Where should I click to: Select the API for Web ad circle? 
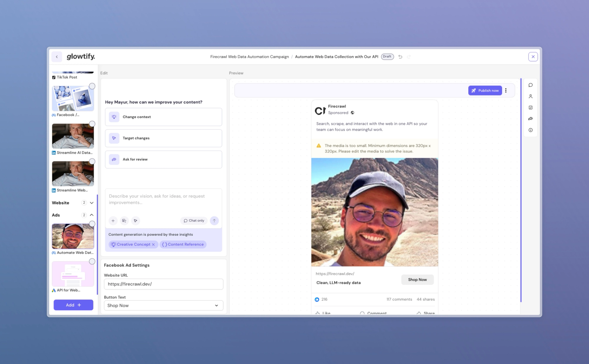coord(92,262)
